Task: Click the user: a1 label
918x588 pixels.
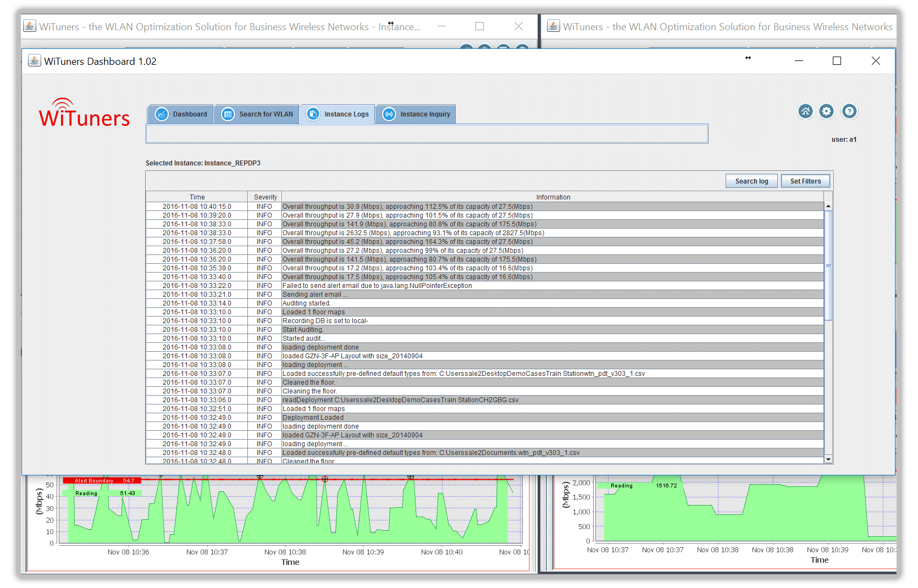Action: (844, 140)
